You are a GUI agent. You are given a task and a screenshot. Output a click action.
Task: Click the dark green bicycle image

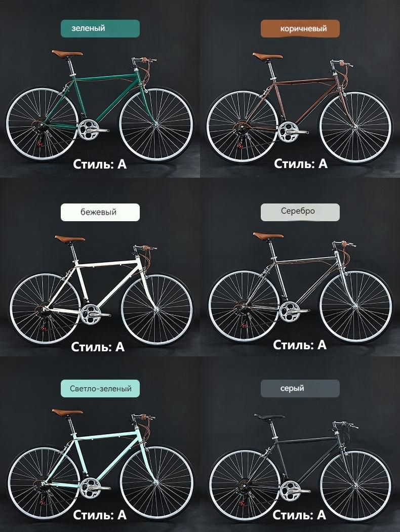coord(99,106)
